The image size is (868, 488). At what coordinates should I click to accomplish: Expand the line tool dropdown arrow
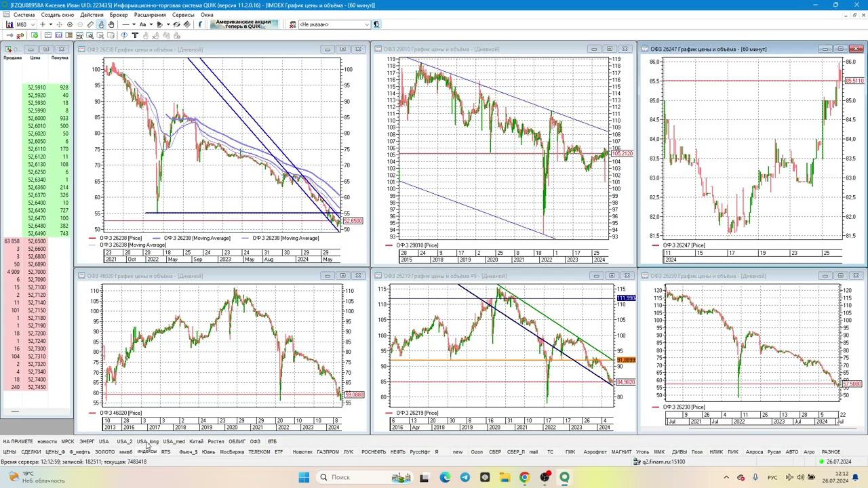pos(134,24)
